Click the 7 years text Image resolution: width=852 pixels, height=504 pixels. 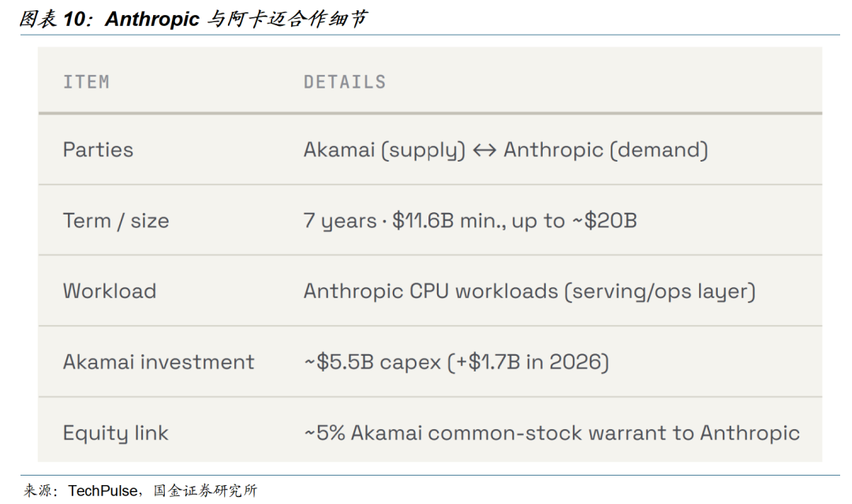339,221
